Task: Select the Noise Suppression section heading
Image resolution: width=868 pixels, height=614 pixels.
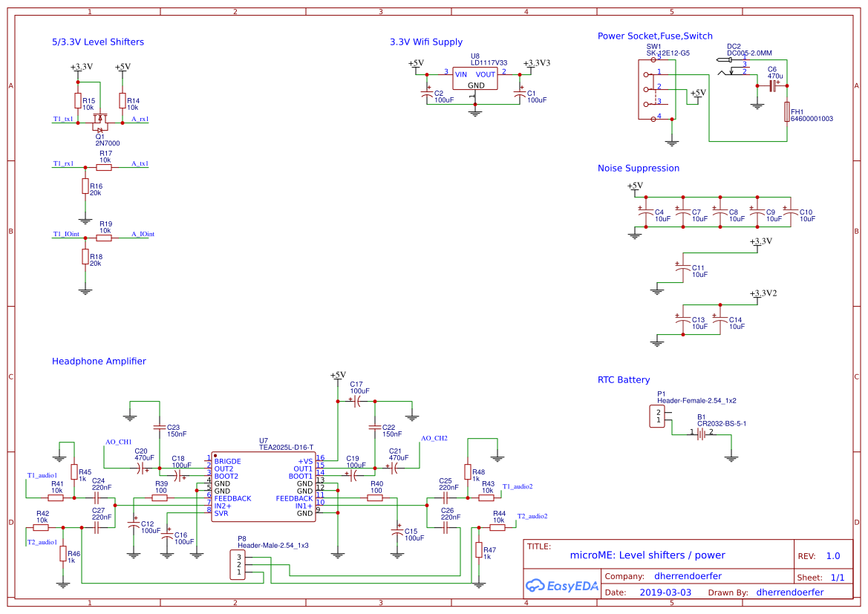Action: pyautogui.click(x=639, y=169)
